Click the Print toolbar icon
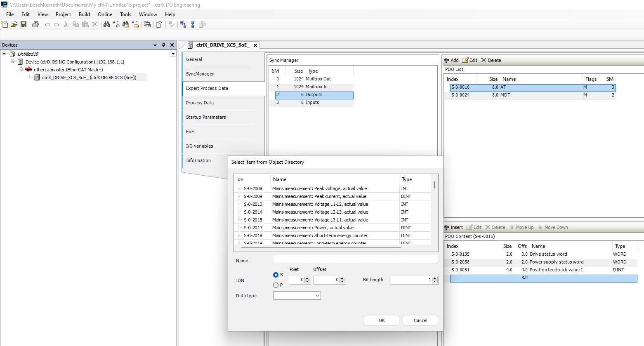 (35, 25)
